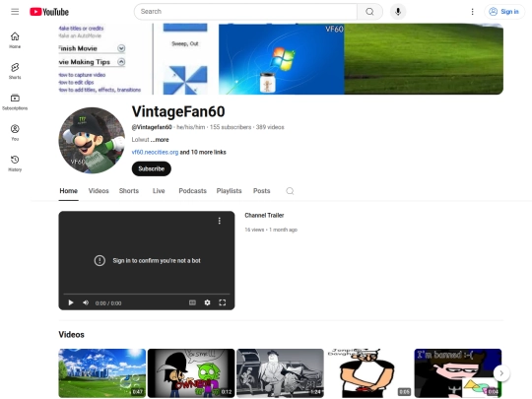
Task: Click the @Vintagefan60 handle text
Action: [x=152, y=127]
